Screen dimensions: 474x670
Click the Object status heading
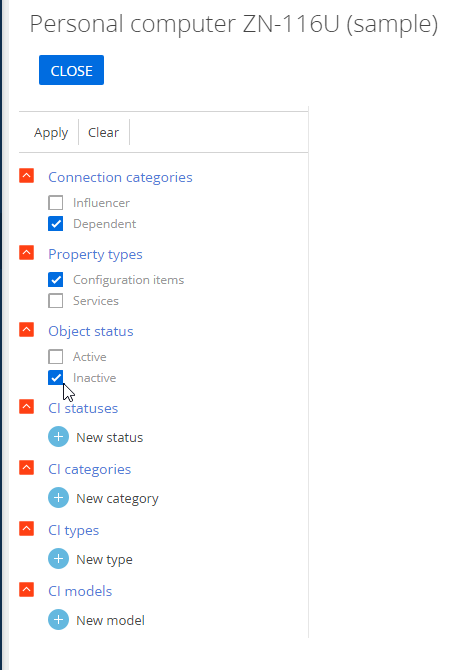(x=91, y=331)
